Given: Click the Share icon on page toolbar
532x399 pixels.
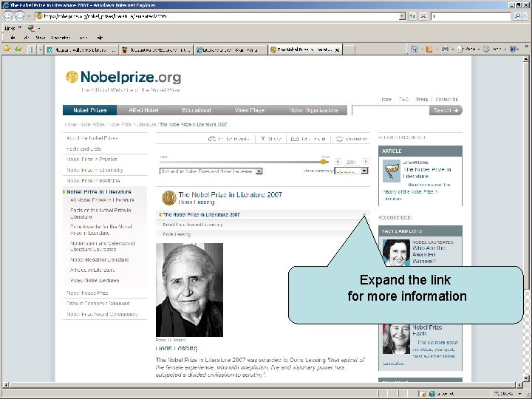Looking at the screenshot, I should click(x=263, y=139).
